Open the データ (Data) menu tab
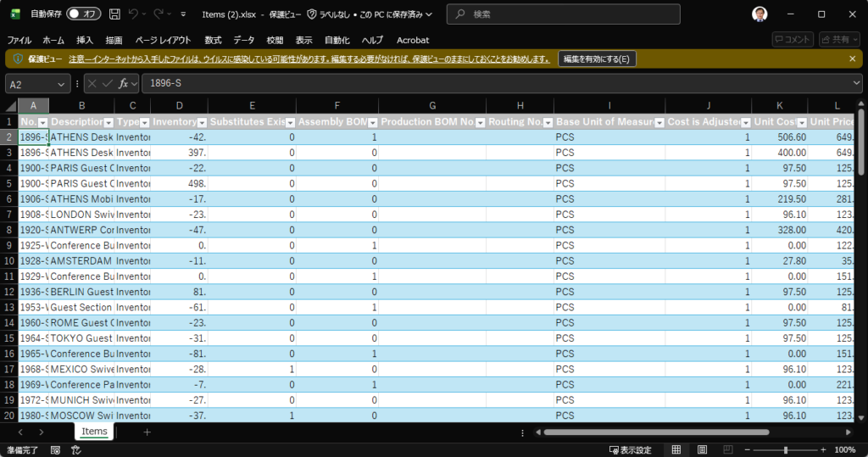The width and height of the screenshot is (868, 457). coord(244,40)
